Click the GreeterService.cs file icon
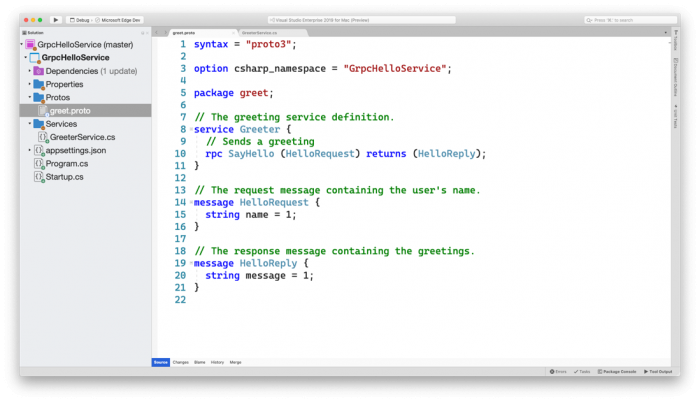700x402 pixels. coord(43,137)
